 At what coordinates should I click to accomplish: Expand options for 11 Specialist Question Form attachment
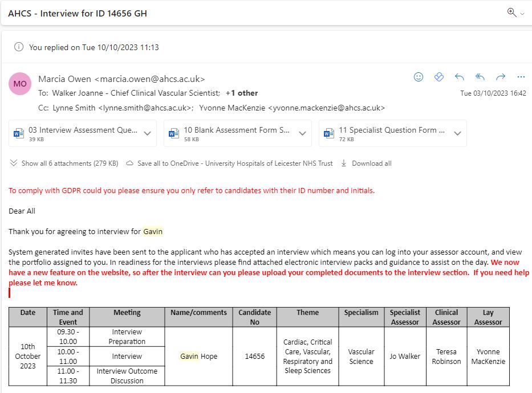[457, 133]
